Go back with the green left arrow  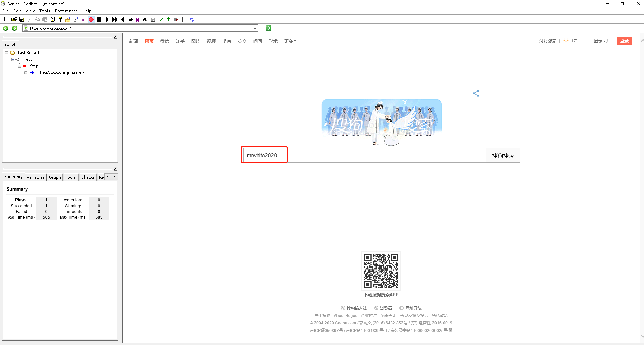click(x=6, y=28)
